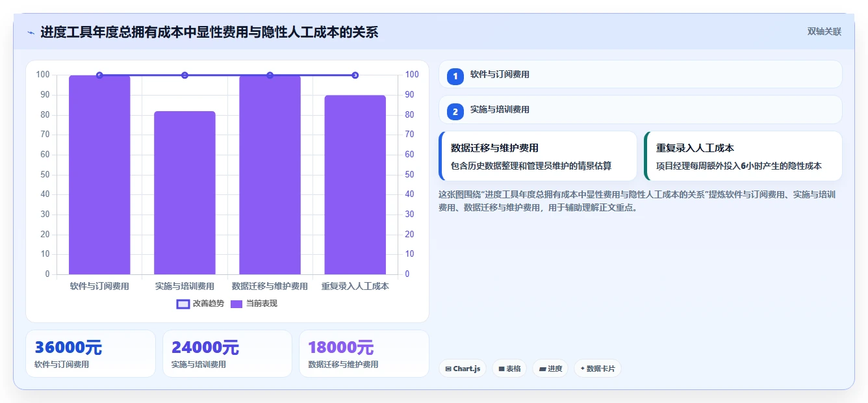Click the bar for 实施与培训费用

[185, 192]
